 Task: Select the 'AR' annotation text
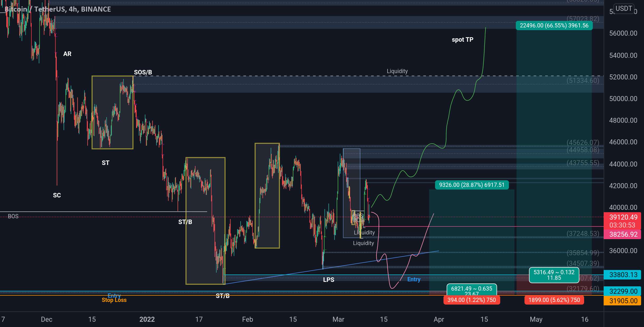pyautogui.click(x=67, y=54)
